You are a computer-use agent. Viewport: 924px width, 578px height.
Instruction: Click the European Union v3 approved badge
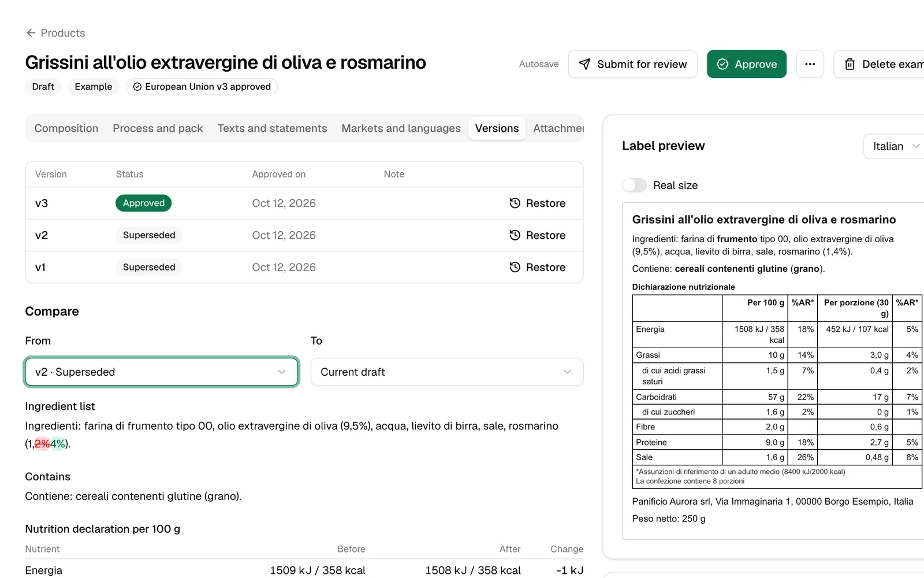click(x=202, y=87)
